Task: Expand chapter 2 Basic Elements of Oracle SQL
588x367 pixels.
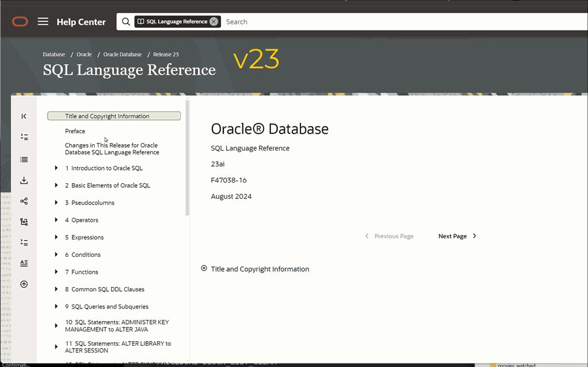Action: tap(56, 185)
